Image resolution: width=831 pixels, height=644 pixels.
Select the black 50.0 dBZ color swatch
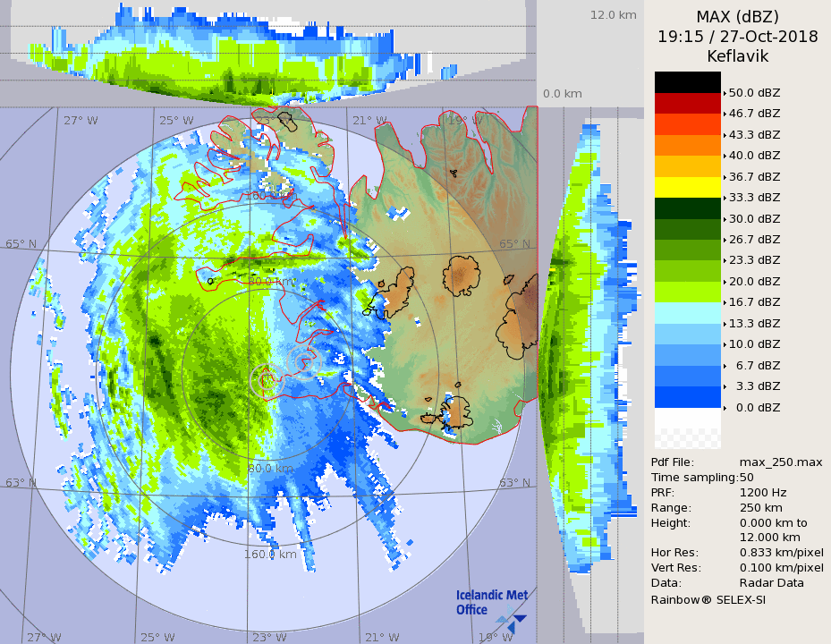(x=687, y=82)
